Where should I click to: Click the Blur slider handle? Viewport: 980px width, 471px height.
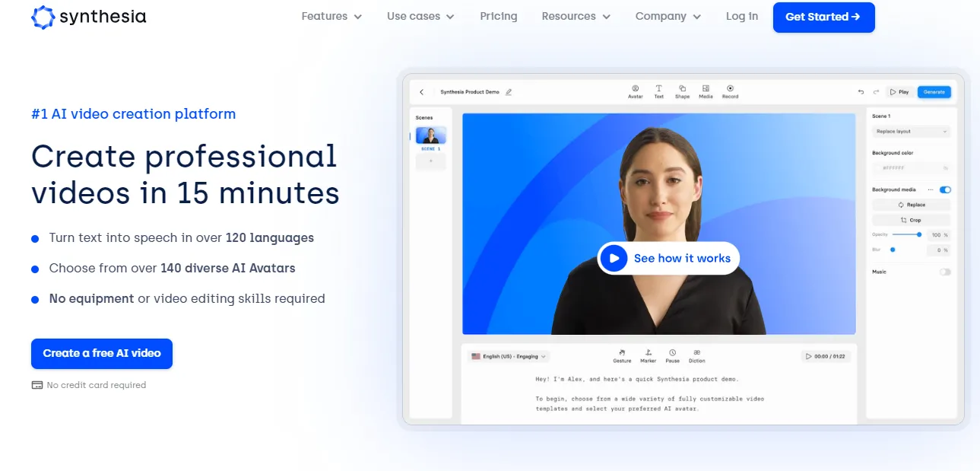tap(893, 250)
